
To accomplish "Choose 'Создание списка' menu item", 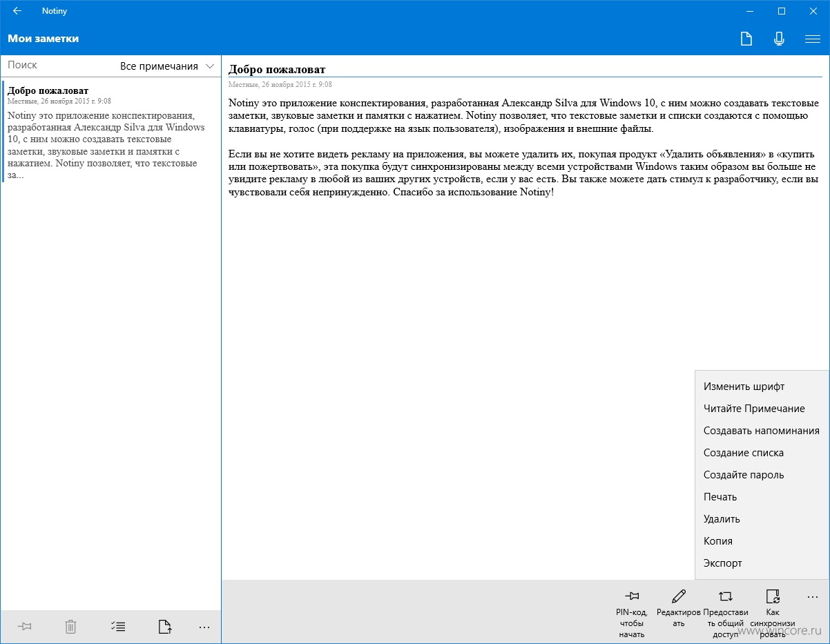I will pos(762,453).
